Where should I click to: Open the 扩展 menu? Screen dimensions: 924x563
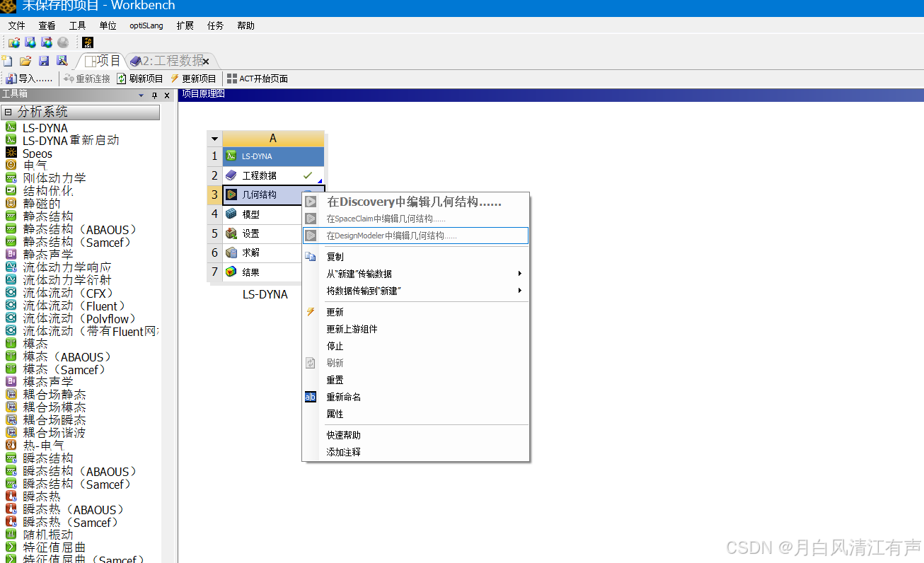(x=185, y=25)
